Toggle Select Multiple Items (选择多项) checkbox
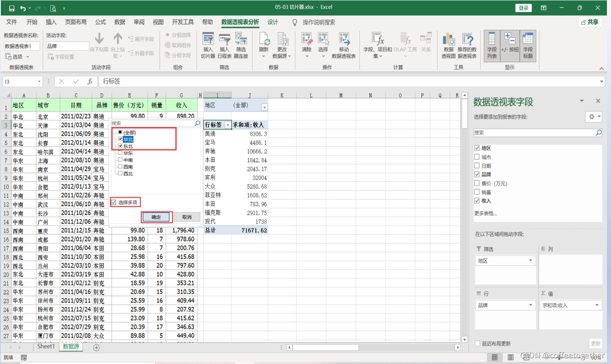 114,202
